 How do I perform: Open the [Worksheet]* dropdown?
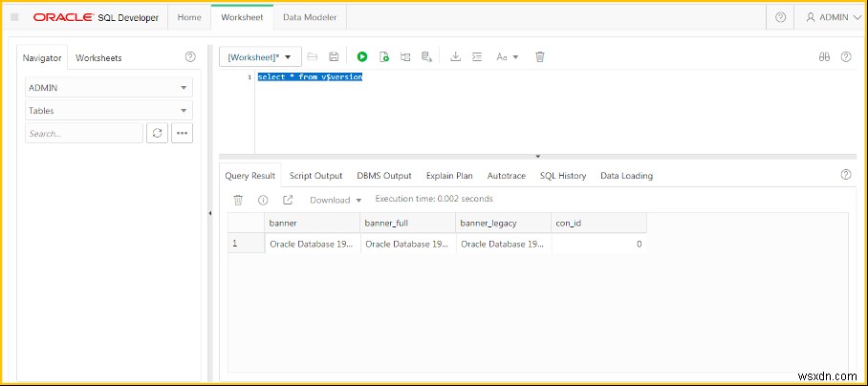(x=261, y=57)
